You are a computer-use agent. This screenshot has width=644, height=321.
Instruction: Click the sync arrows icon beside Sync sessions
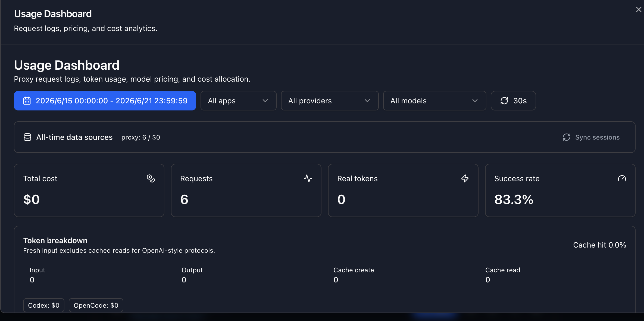click(567, 137)
